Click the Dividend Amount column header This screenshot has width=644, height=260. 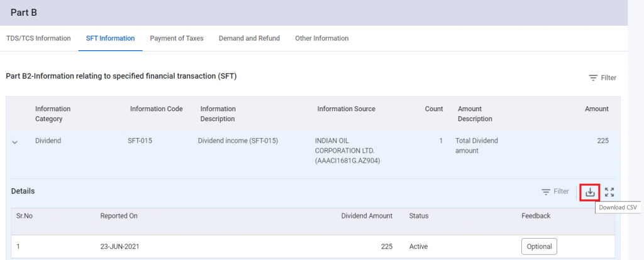point(367,216)
